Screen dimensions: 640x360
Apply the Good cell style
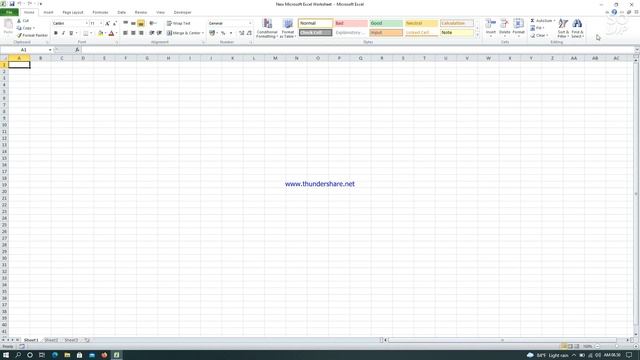pos(386,23)
